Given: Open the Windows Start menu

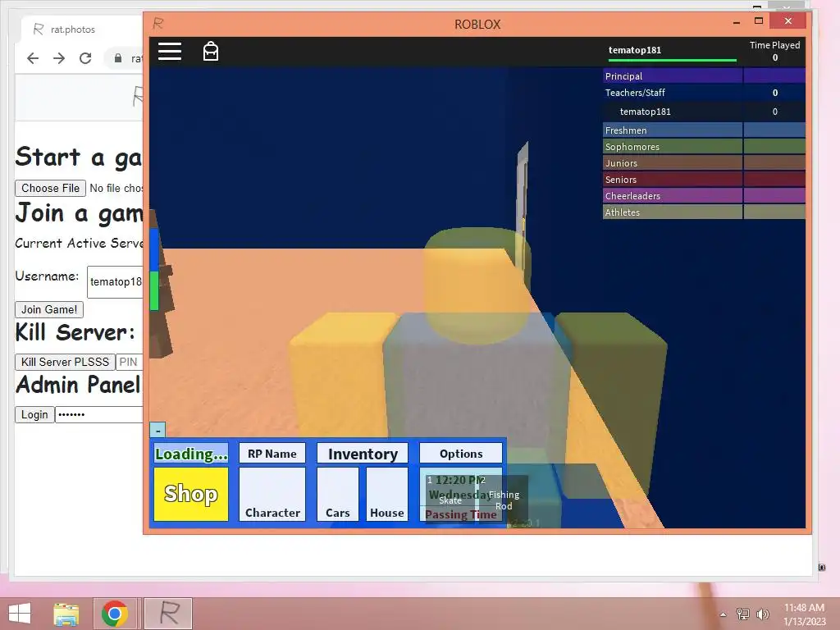Looking at the screenshot, I should point(20,614).
